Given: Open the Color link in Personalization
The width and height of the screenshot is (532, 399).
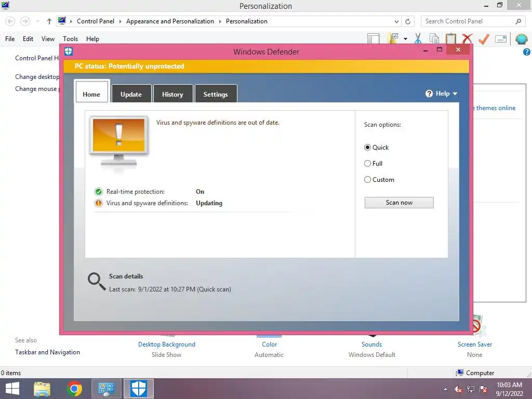Looking at the screenshot, I should (x=270, y=344).
